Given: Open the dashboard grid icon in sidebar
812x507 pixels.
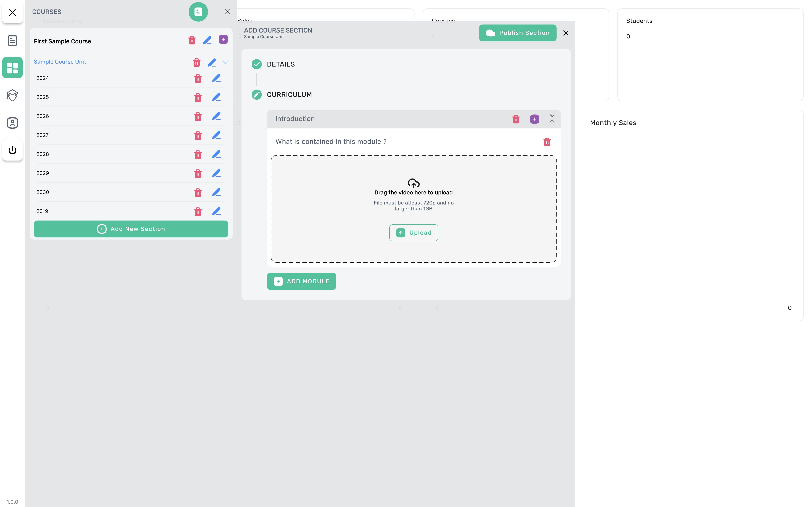Looking at the screenshot, I should click(x=12, y=68).
